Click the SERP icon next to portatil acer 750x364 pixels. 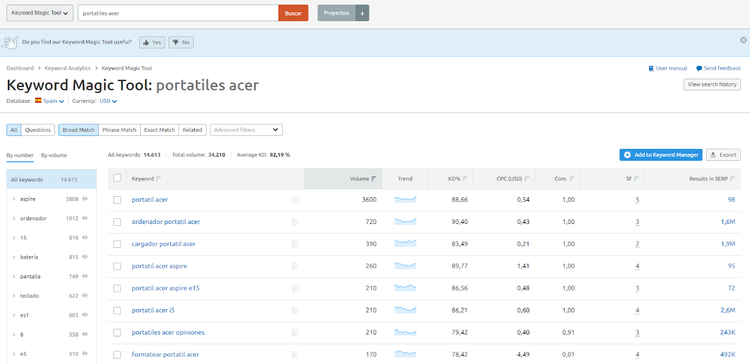click(x=295, y=200)
